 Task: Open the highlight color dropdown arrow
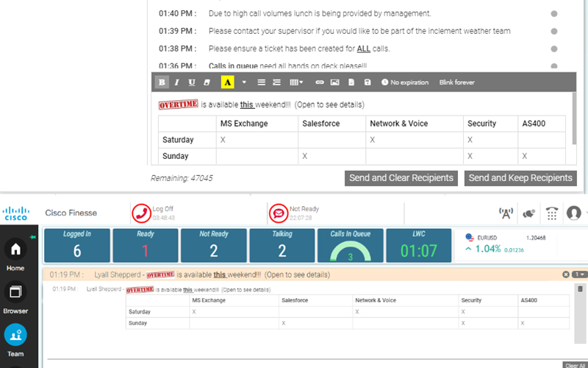coord(244,82)
